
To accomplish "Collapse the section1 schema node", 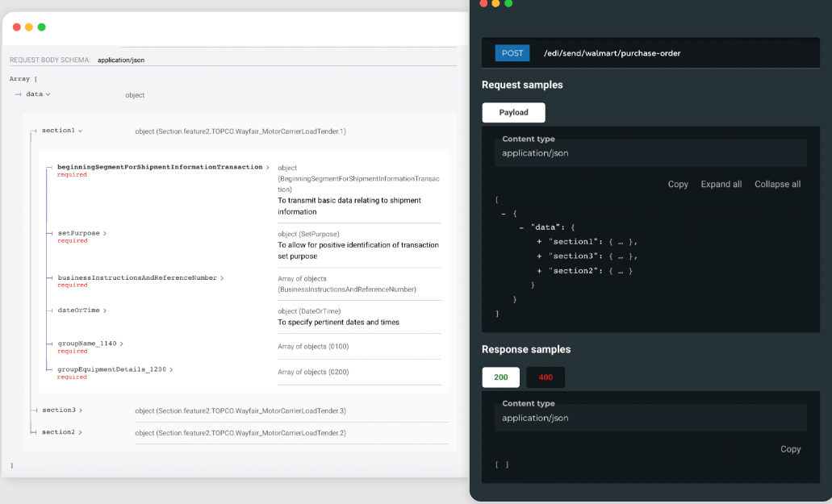I will click(61, 131).
